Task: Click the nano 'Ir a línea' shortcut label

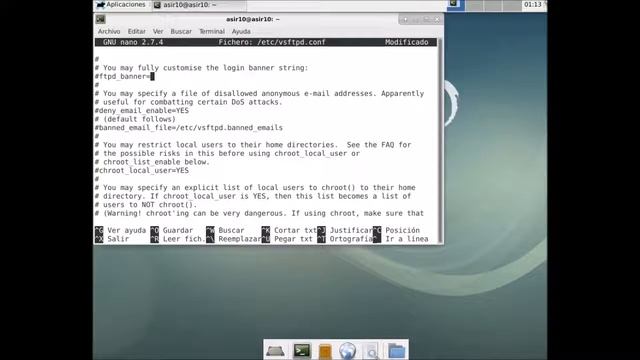Action: pyautogui.click(x=407, y=239)
